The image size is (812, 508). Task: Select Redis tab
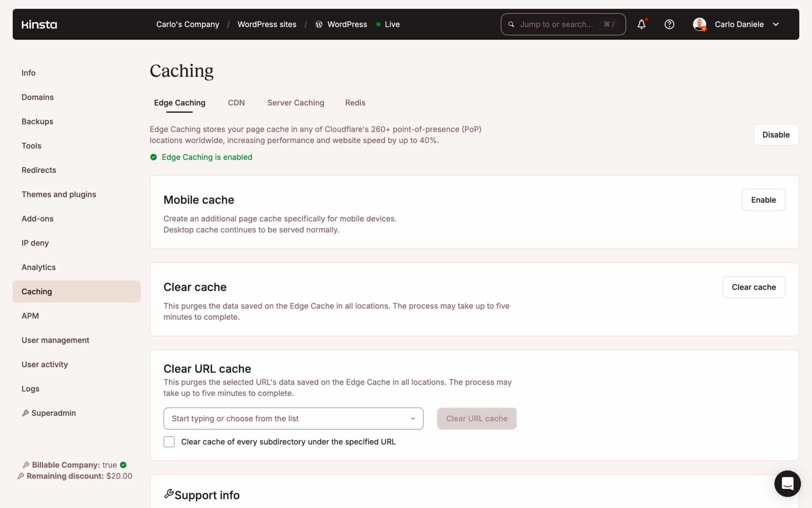(355, 103)
